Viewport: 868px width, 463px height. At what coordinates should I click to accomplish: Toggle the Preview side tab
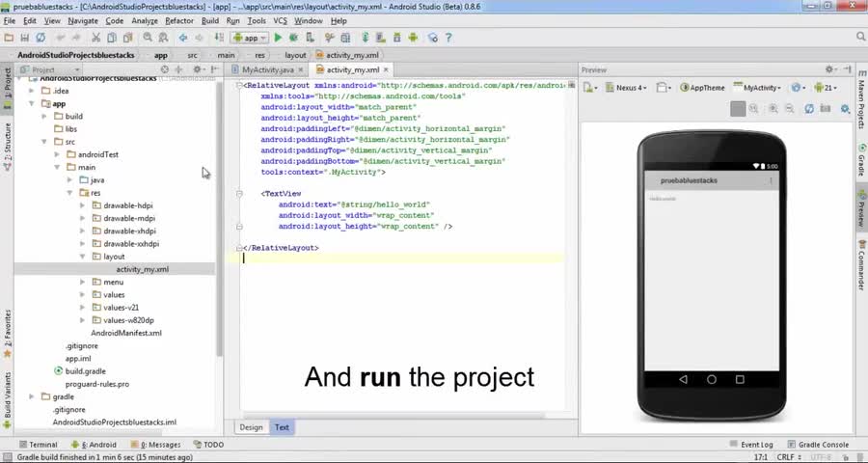[861, 207]
